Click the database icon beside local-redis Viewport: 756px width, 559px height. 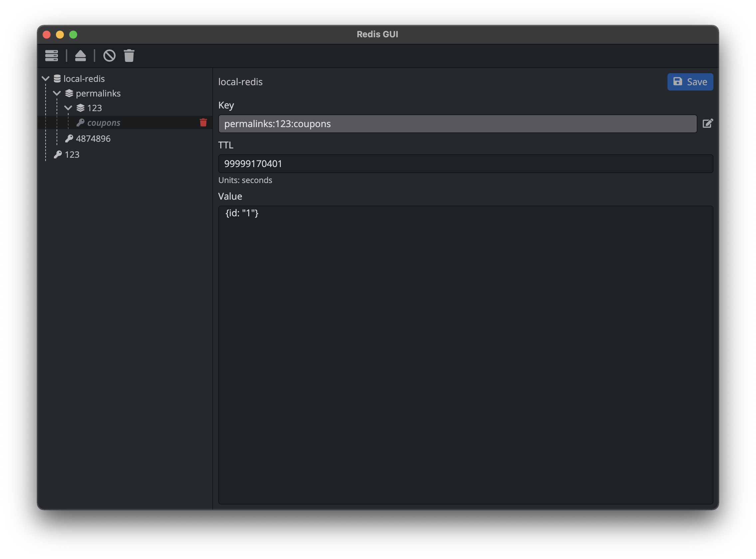point(57,79)
